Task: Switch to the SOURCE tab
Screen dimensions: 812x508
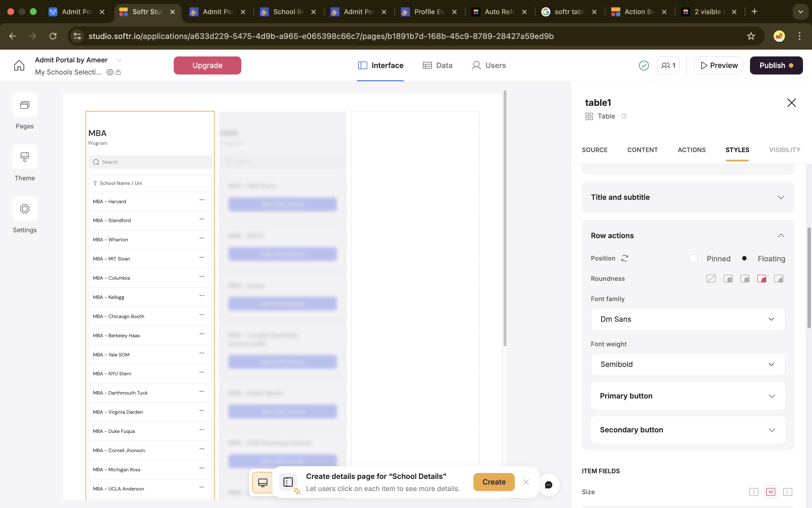Action: (595, 150)
